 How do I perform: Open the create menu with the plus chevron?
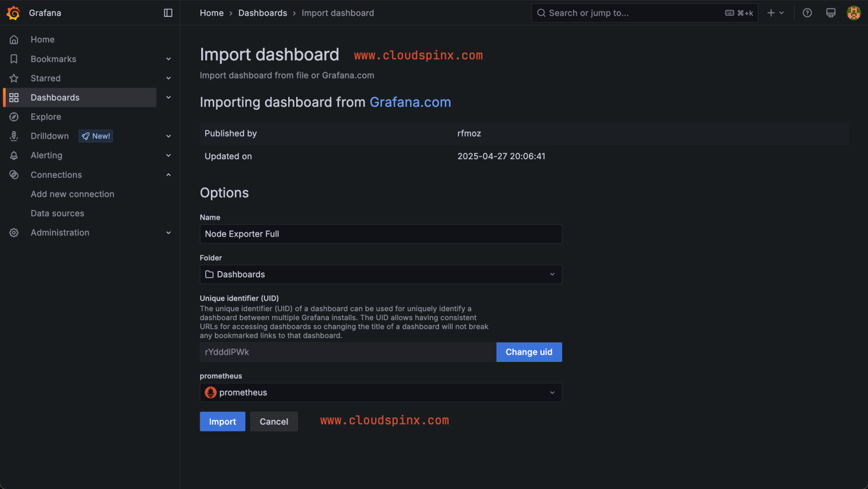tap(775, 12)
